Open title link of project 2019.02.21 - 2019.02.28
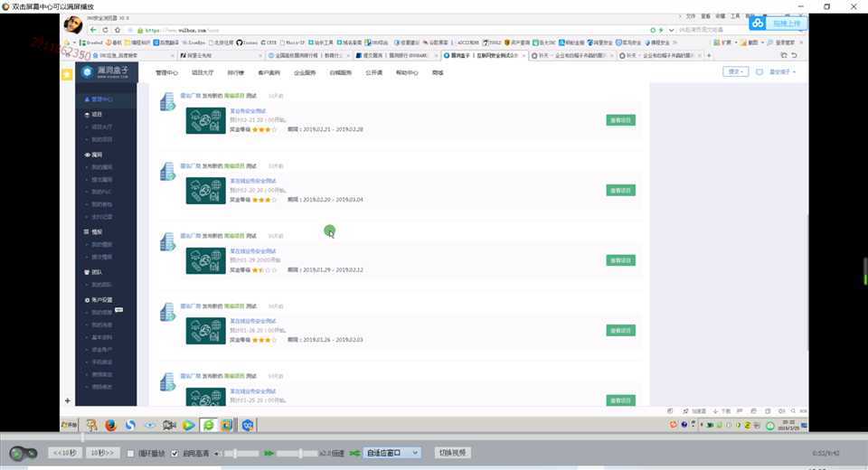Image resolution: width=868 pixels, height=470 pixels. [248, 111]
